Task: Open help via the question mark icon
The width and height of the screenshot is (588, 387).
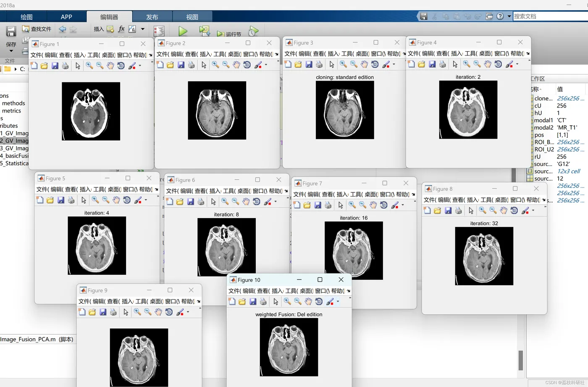Action: [x=500, y=16]
